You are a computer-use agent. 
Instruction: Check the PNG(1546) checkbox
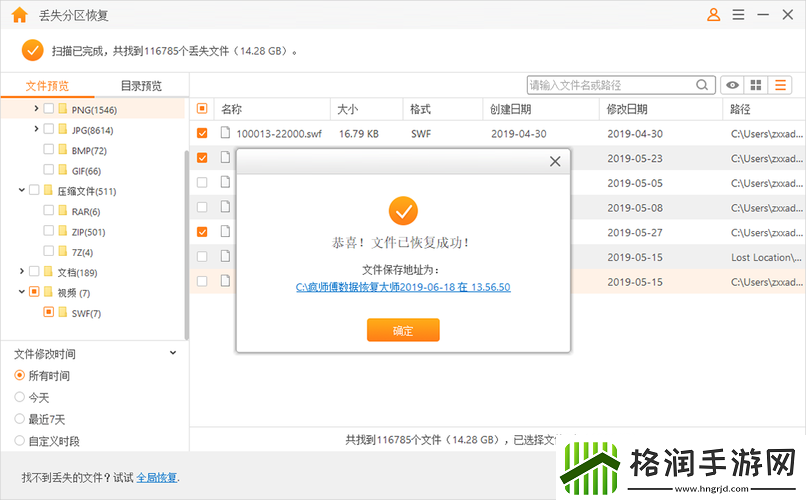point(48,108)
